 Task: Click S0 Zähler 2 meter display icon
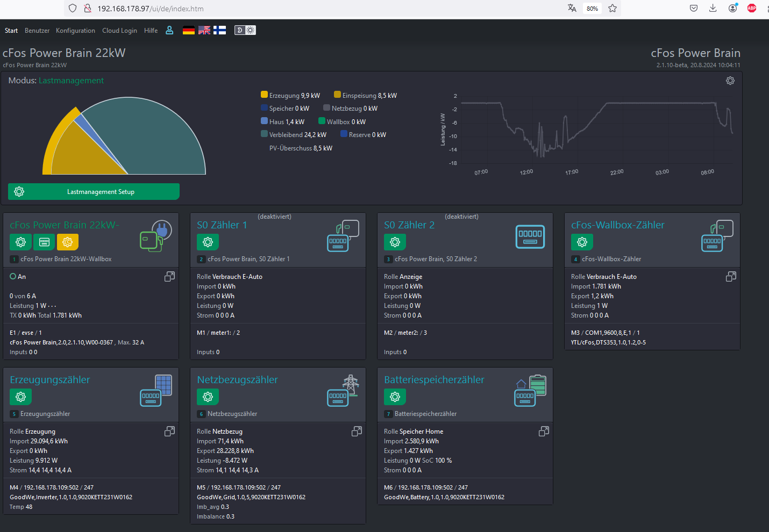click(x=530, y=236)
